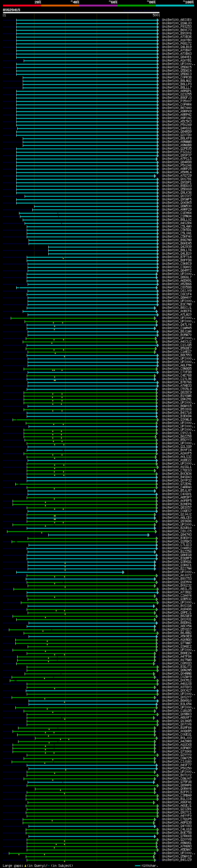The height and width of the screenshot is (868, 197).
Task: Select the UniRef100_C4RRA0 label
Action: 177,487
